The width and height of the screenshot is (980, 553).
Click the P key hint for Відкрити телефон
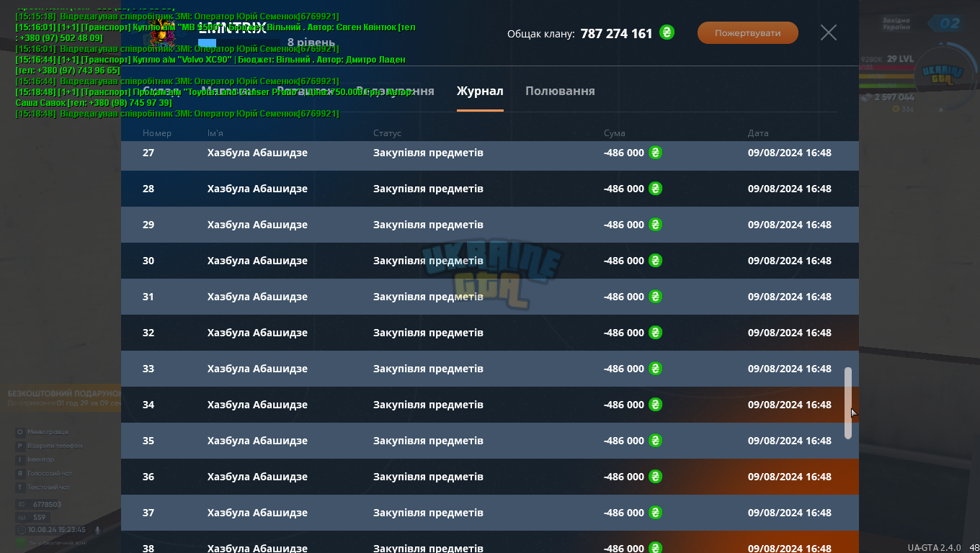(x=20, y=446)
